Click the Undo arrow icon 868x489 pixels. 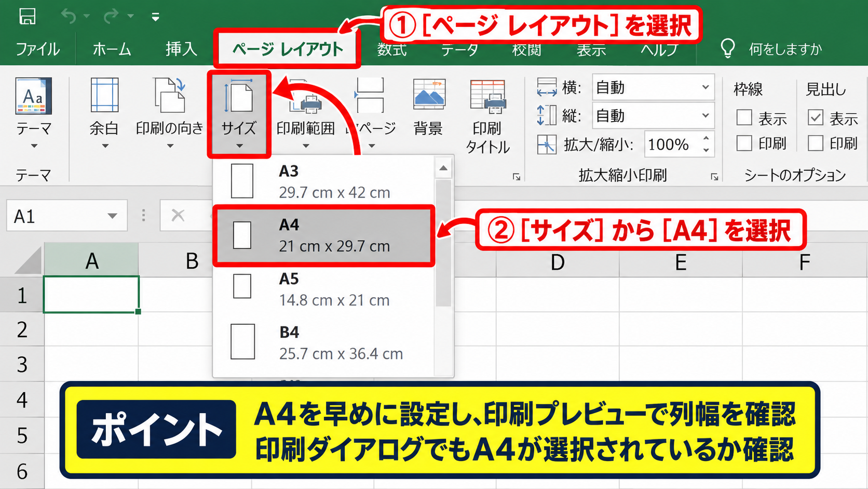pyautogui.click(x=69, y=16)
